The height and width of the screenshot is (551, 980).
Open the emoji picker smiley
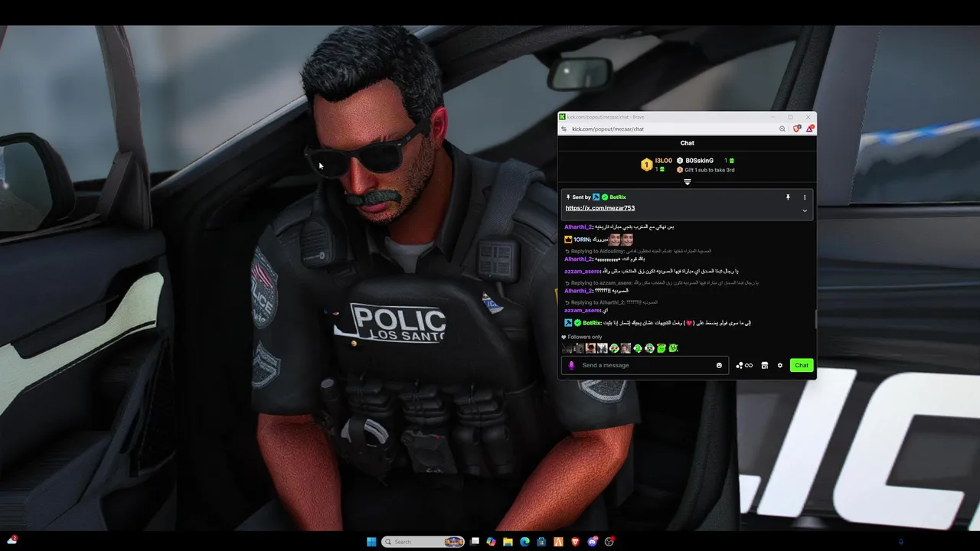(719, 365)
